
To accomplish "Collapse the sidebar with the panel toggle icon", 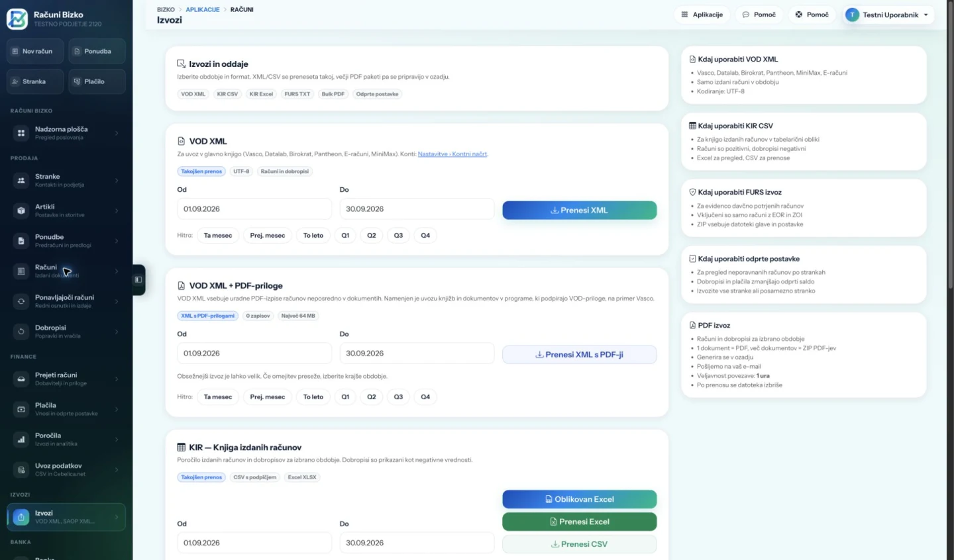I will (x=138, y=279).
